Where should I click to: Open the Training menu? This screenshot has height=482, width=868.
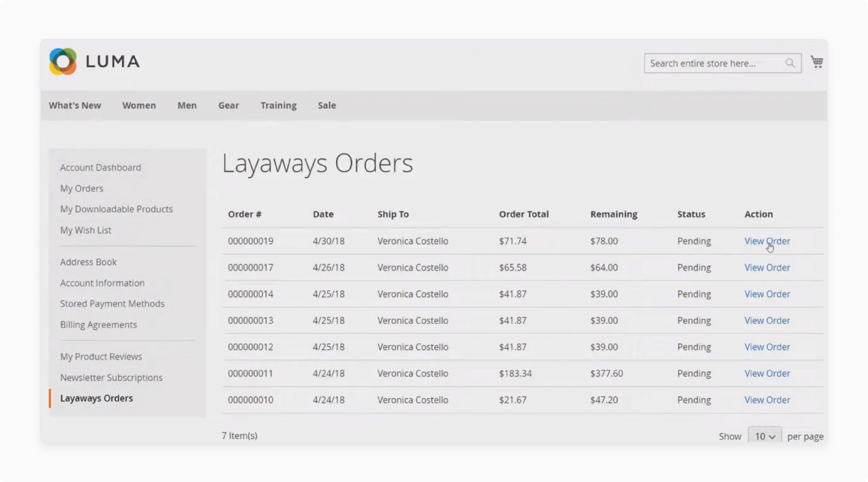[x=278, y=105]
